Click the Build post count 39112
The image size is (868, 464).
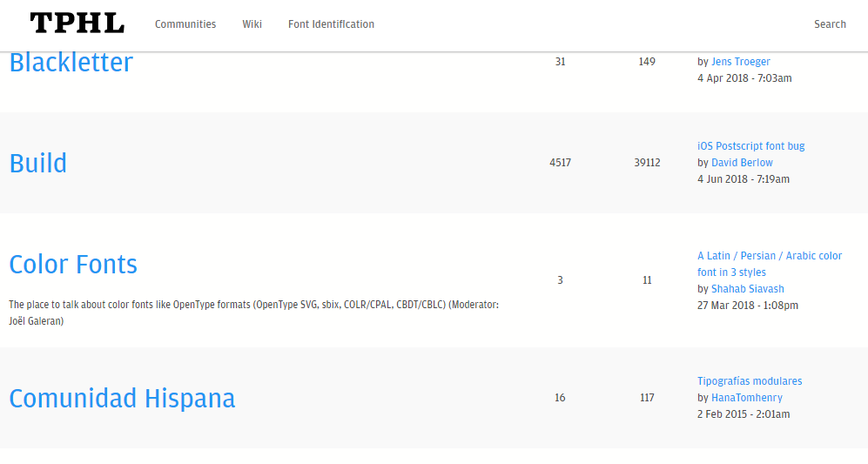coord(647,163)
